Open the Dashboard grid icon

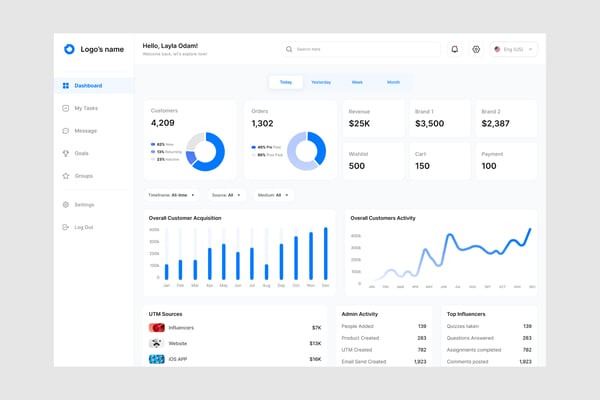66,86
